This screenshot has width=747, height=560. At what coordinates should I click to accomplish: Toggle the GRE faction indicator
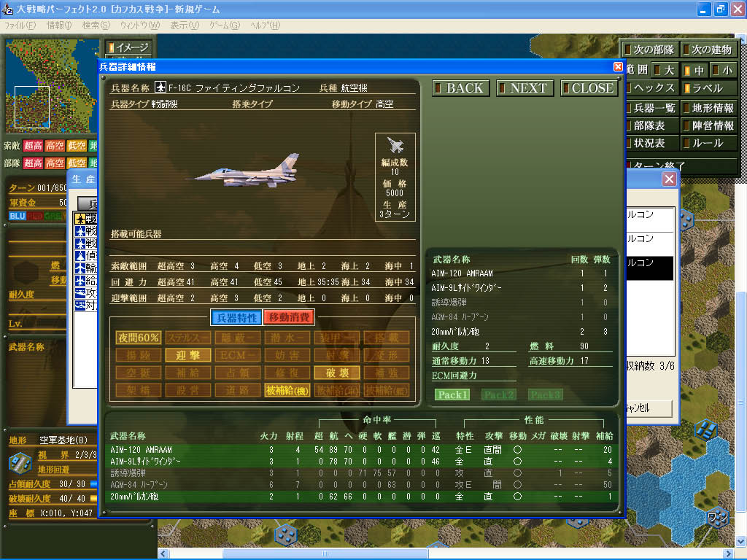53,216
